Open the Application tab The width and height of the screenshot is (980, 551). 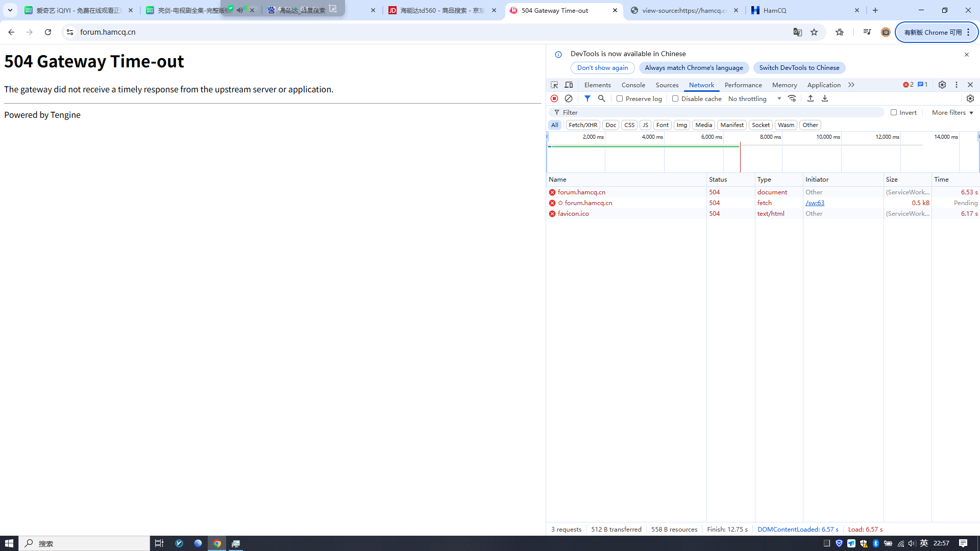(823, 85)
